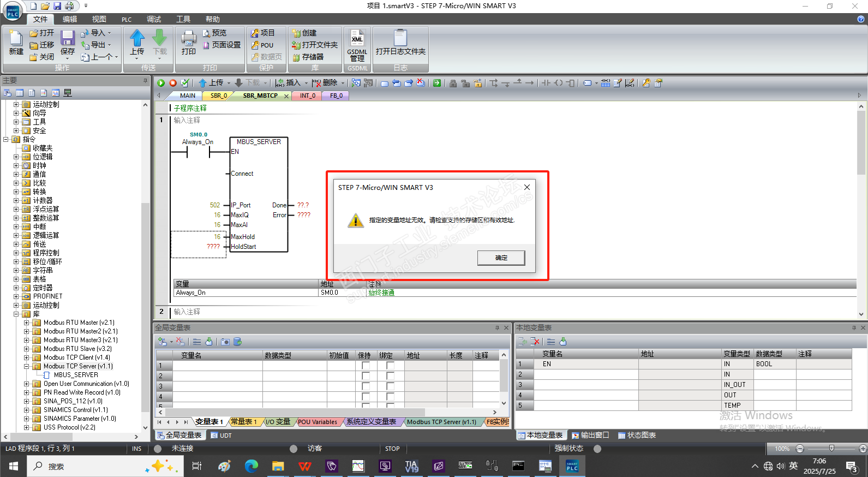Click Upload in the editor toolbar
The height and width of the screenshot is (477, 868).
click(x=212, y=83)
